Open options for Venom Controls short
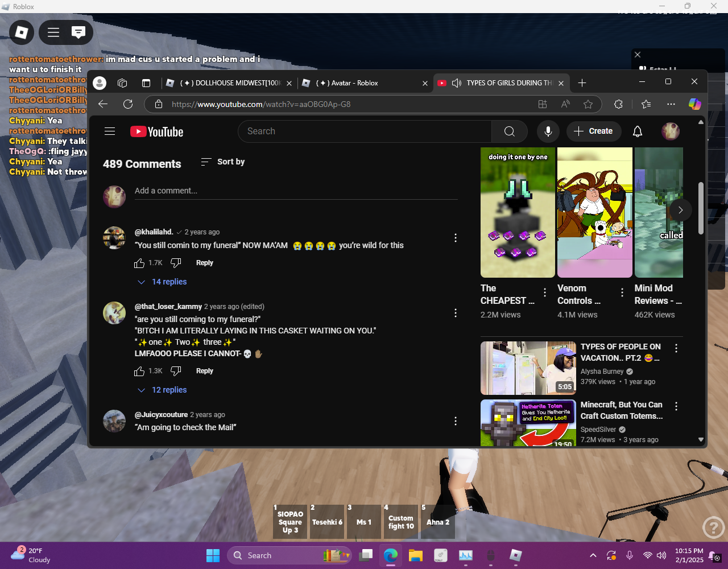 pyautogui.click(x=622, y=292)
